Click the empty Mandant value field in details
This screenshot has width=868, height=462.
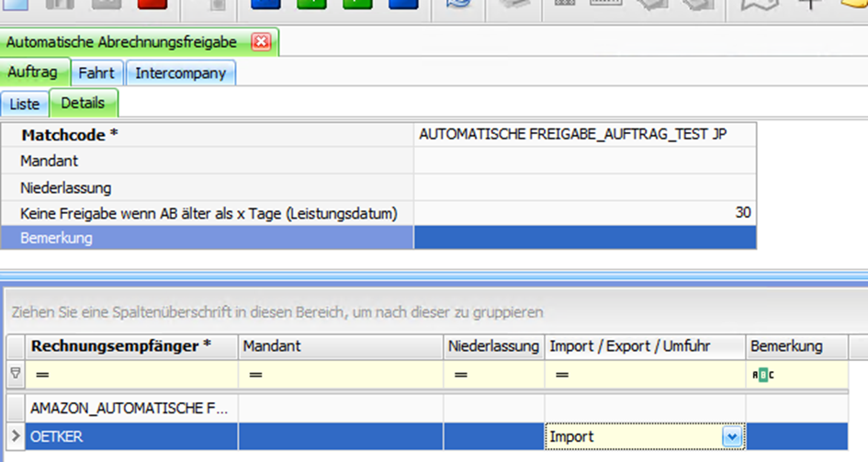tap(585, 161)
